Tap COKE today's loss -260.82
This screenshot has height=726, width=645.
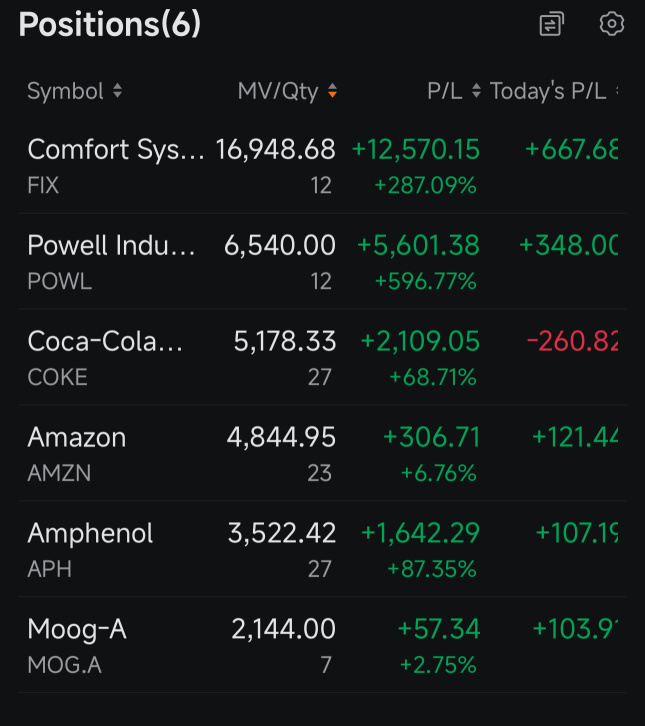click(573, 341)
